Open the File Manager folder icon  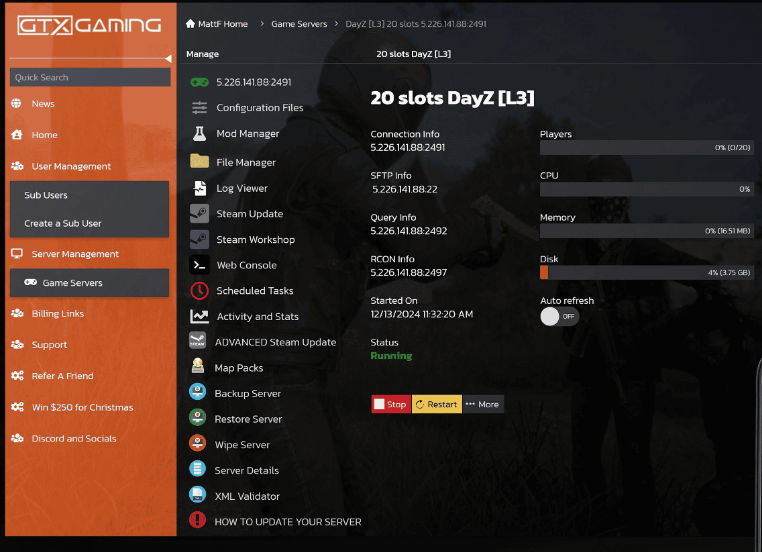click(199, 161)
